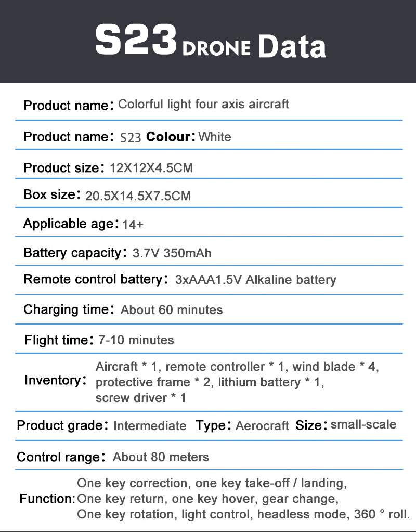The height and width of the screenshot is (532, 416).
Task: Select the 3.7V 350mAh battery value
Action: [172, 254]
